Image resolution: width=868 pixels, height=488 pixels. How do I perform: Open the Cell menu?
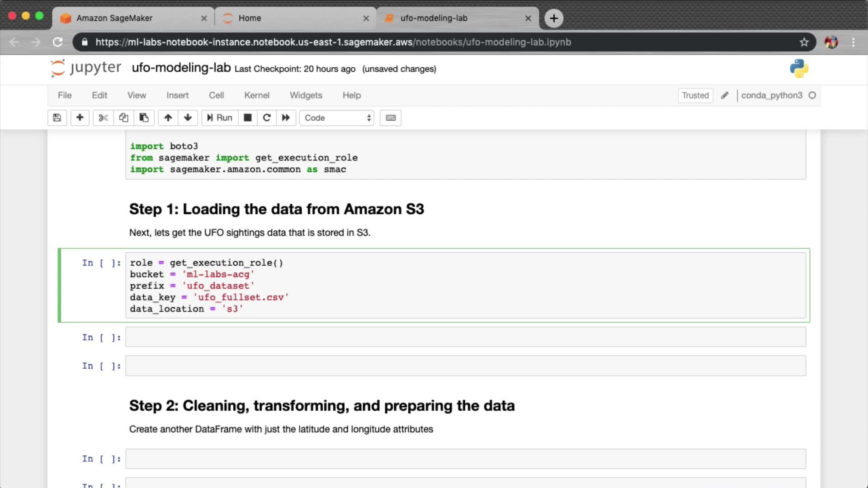coord(216,95)
